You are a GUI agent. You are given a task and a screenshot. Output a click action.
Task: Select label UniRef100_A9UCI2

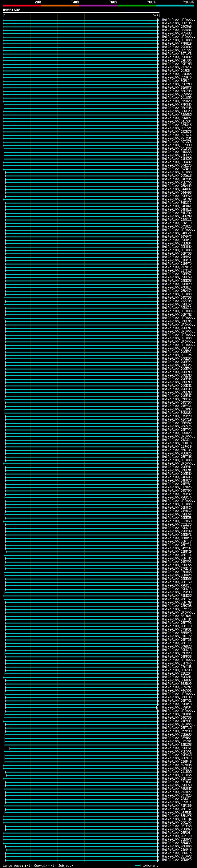click(x=177, y=308)
